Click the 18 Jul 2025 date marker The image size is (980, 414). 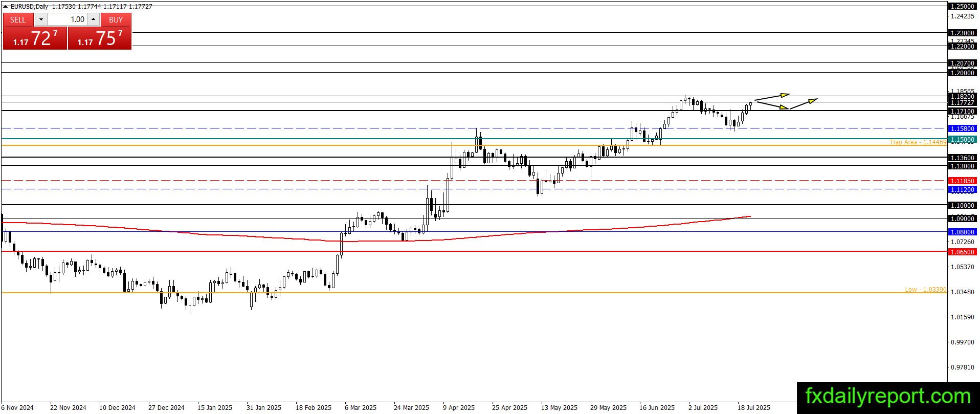753,408
